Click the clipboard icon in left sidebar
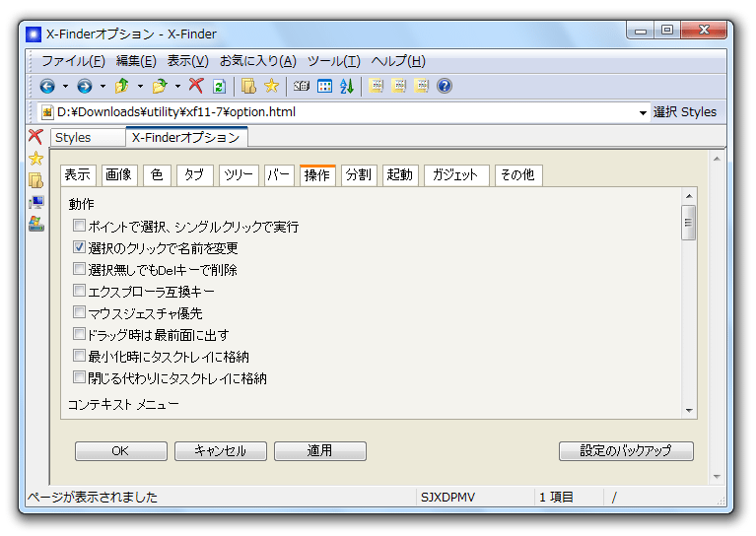The image size is (756, 536). pos(35,180)
